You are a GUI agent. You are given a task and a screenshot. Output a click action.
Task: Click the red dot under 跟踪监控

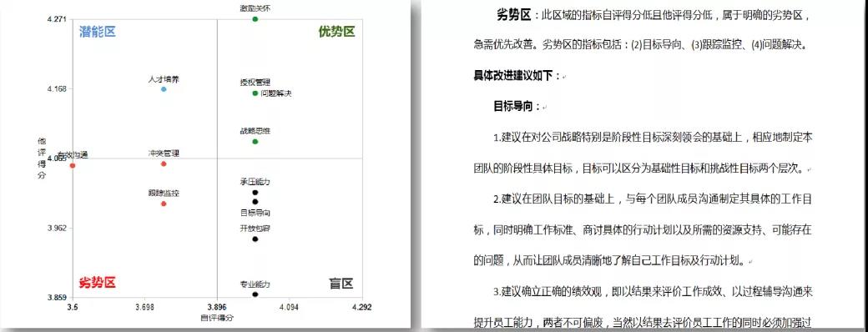point(164,204)
